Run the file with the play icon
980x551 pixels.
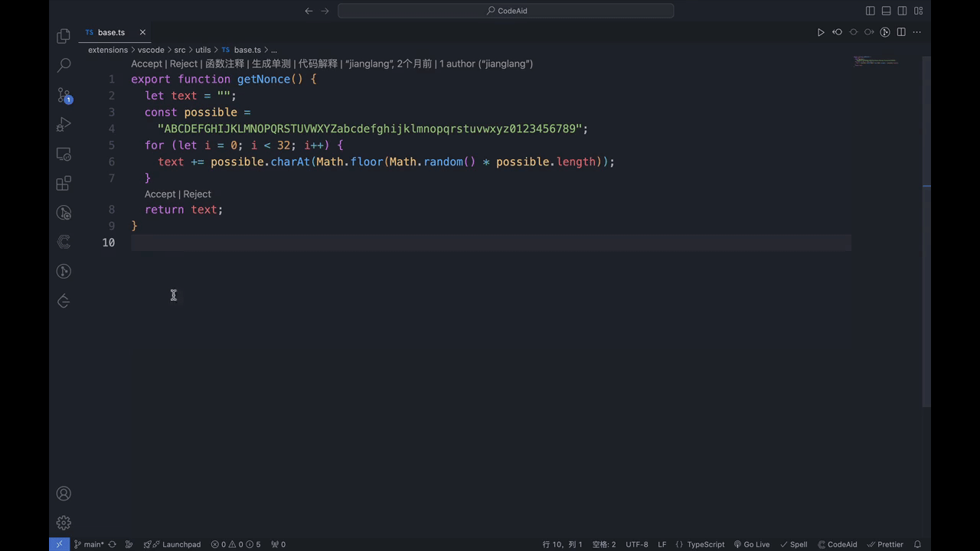821,32
